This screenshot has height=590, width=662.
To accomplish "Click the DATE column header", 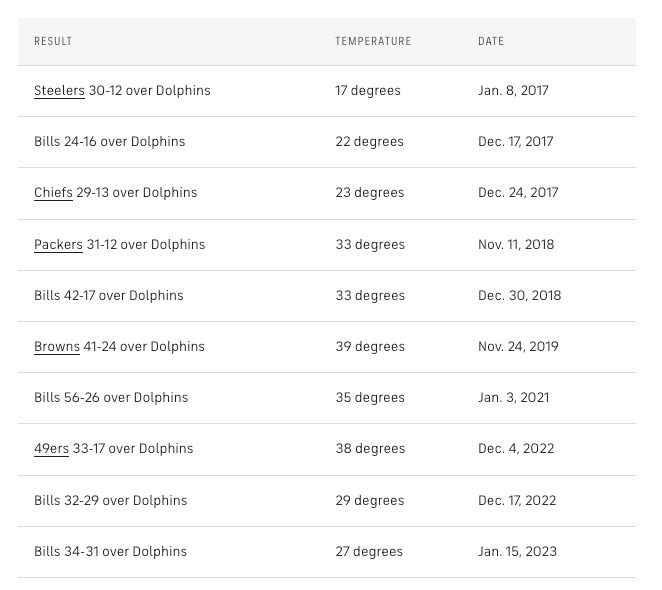I will click(491, 41).
